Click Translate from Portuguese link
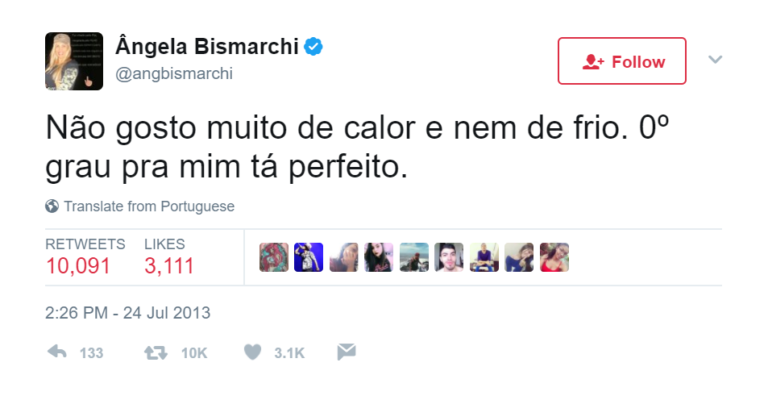 [149, 206]
